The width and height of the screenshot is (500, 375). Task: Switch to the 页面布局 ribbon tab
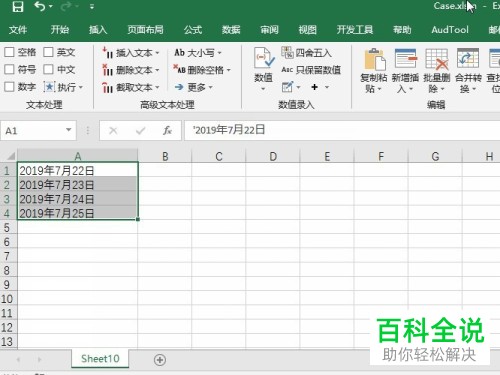tap(145, 30)
